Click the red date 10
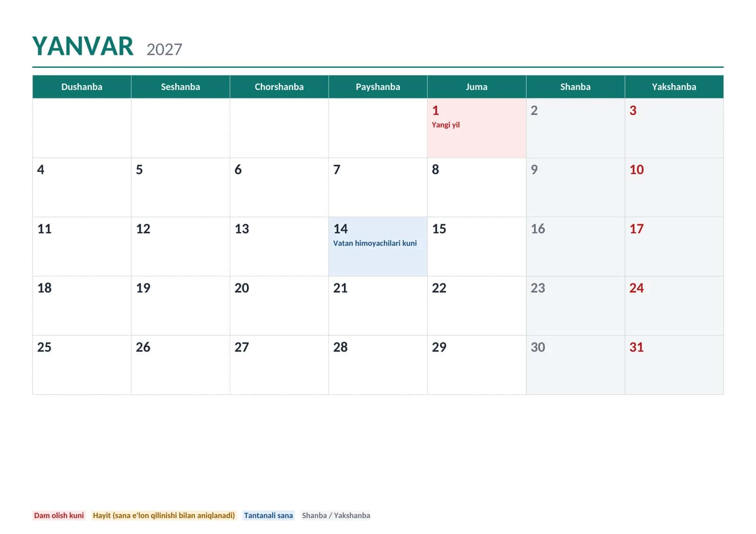This screenshot has height=534, width=756. (x=636, y=170)
